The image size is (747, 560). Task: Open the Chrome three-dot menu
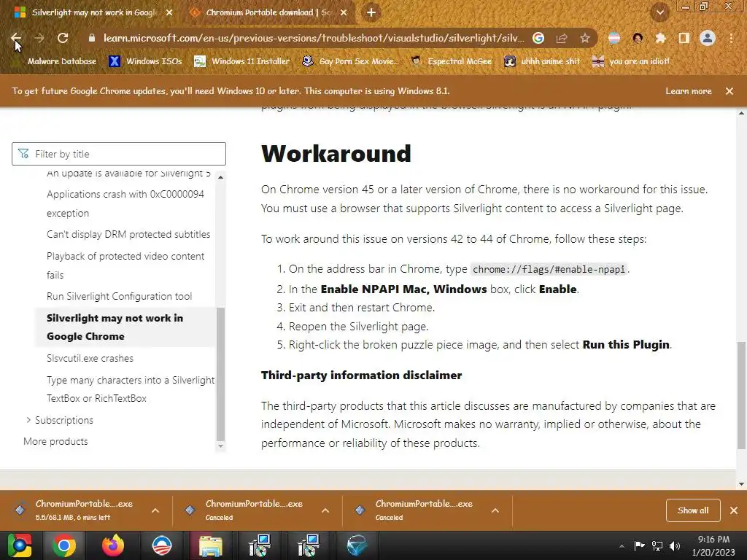point(731,38)
